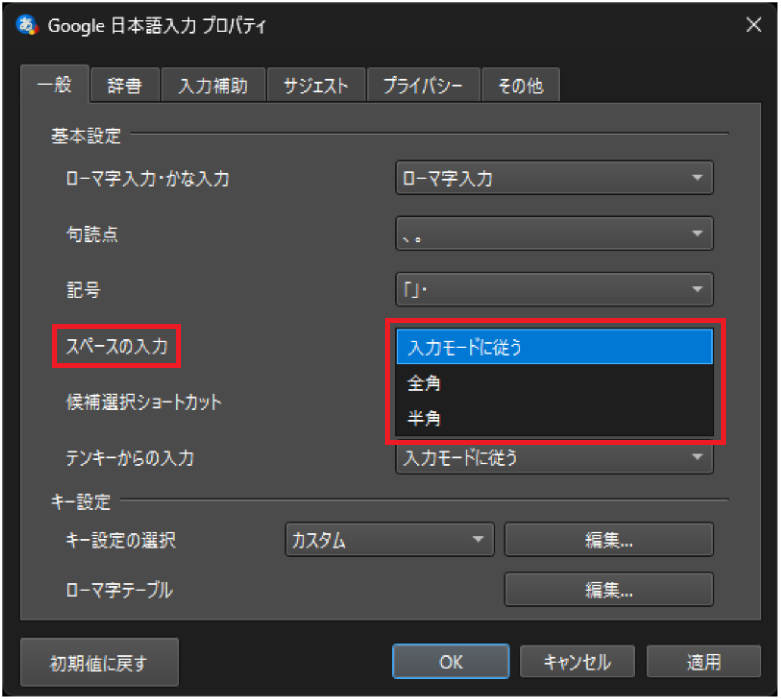This screenshot has height=700, width=781.
Task: Confirm settings with the OK button
Action: 451,661
